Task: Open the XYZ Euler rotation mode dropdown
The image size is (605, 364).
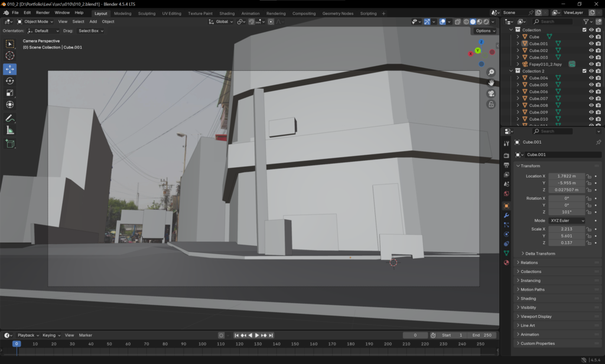Action: coord(567,220)
